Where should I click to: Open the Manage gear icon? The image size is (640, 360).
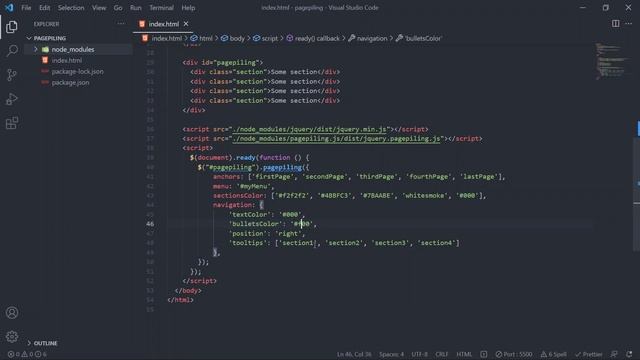tap(12, 337)
